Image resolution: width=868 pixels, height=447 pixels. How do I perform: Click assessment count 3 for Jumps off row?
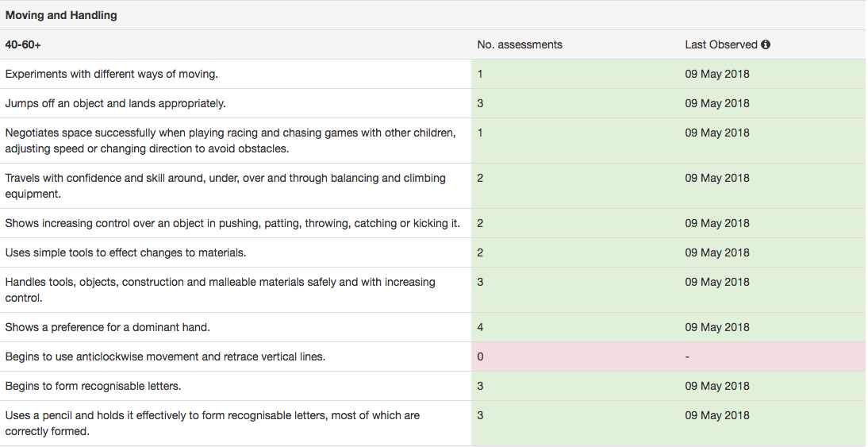[x=480, y=103]
